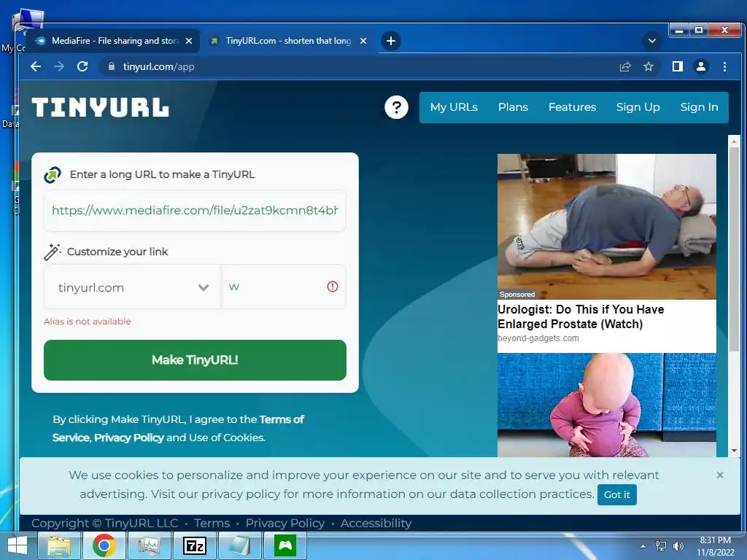Screen dimensions: 747x560
Task: Show hidden system tray icons
Action: point(643,546)
